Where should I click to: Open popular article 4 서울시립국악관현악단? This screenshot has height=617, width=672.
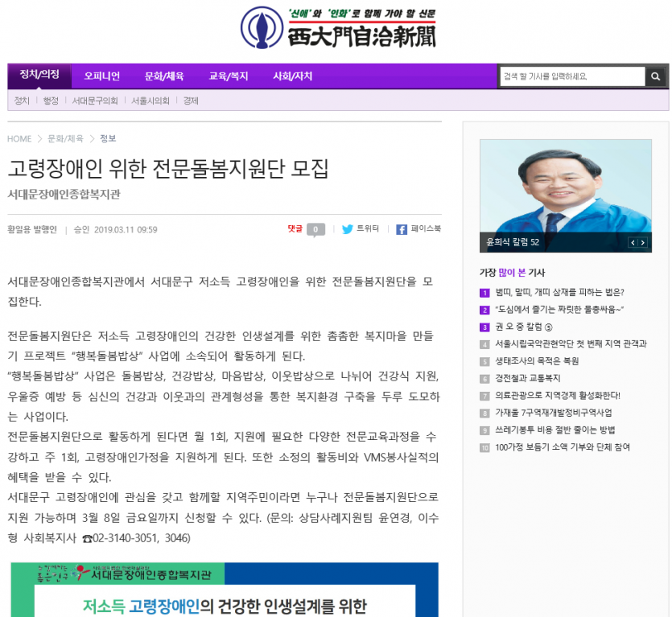(x=571, y=343)
